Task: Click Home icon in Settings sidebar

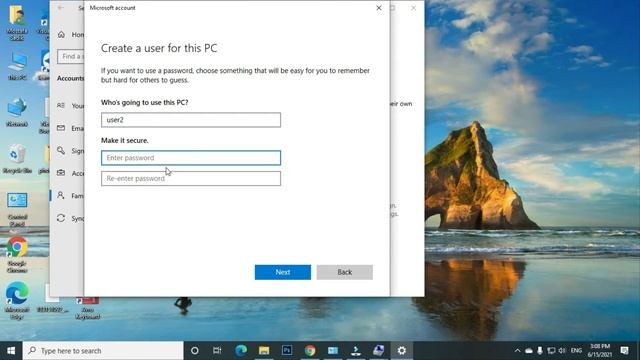Action: click(x=61, y=34)
